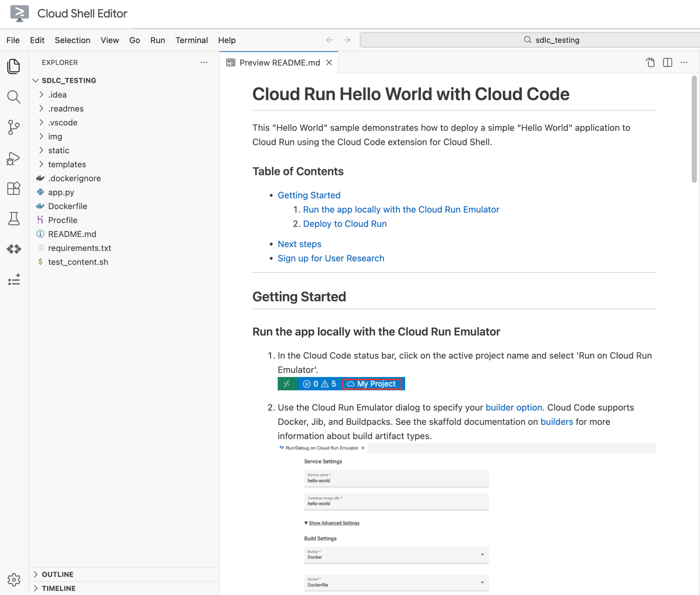The image size is (700, 595).
Task: Follow the Getting Started contents link
Action: [x=309, y=195]
